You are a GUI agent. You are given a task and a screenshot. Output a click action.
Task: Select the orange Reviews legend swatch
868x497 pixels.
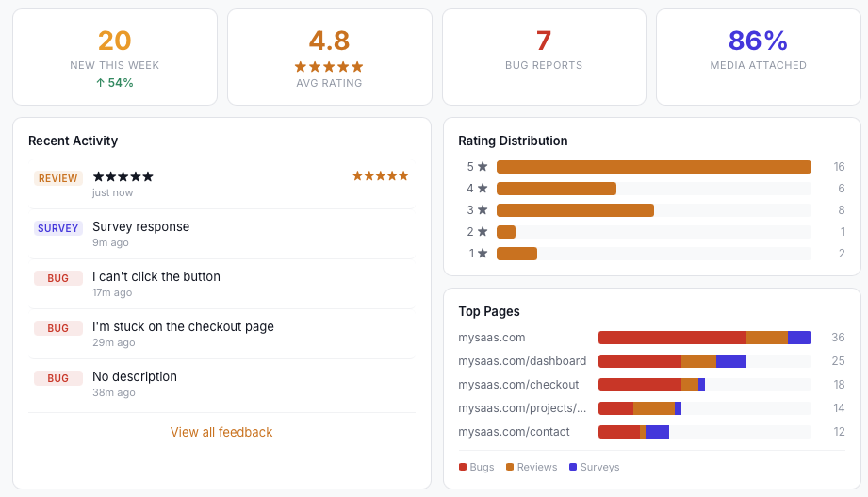pyautogui.click(x=510, y=468)
